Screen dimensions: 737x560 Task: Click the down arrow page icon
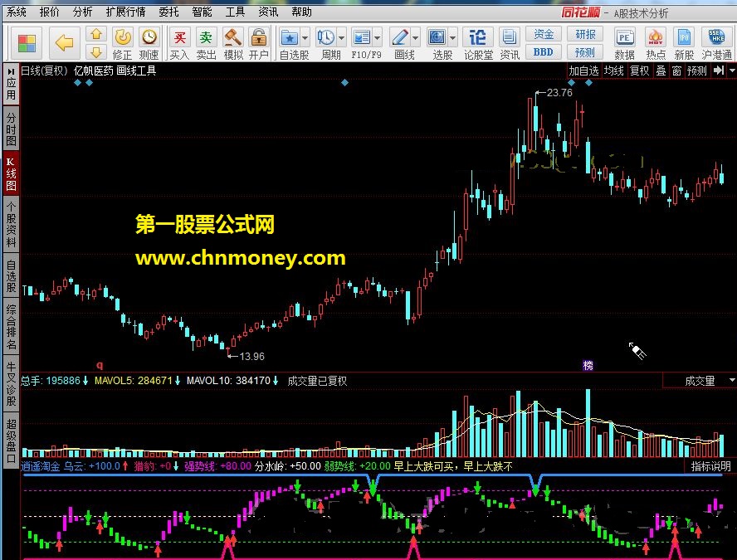96,52
